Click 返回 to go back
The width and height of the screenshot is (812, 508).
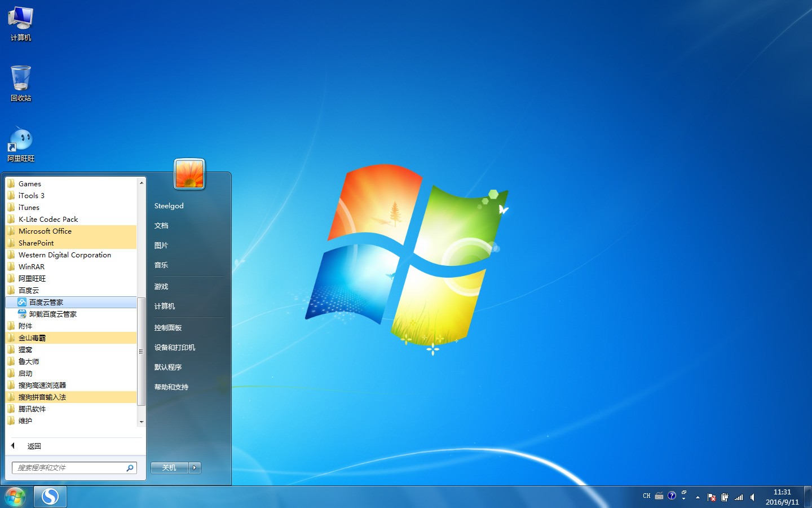pyautogui.click(x=34, y=446)
